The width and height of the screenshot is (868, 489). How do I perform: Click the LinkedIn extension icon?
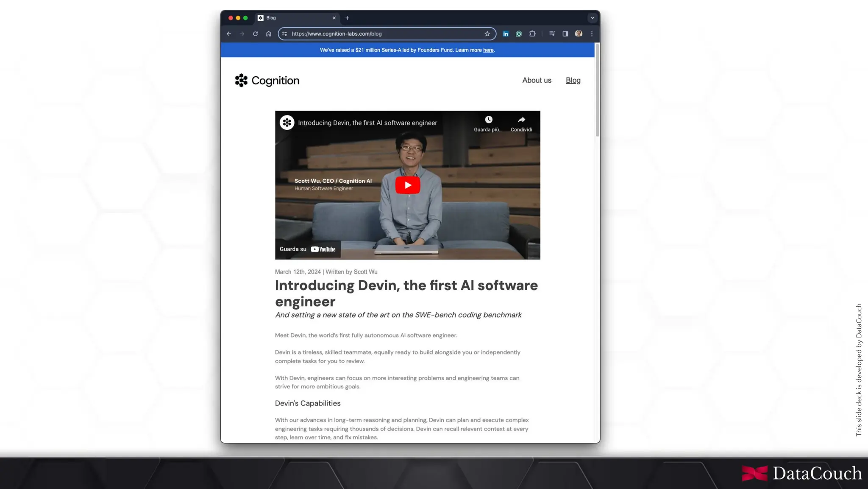point(506,34)
